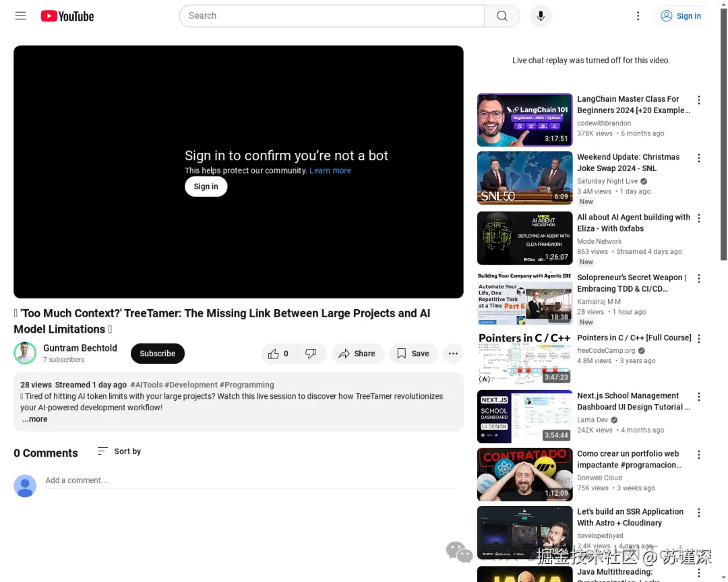Click Sign in inside the video player
This screenshot has height=582, width=728.
(206, 187)
